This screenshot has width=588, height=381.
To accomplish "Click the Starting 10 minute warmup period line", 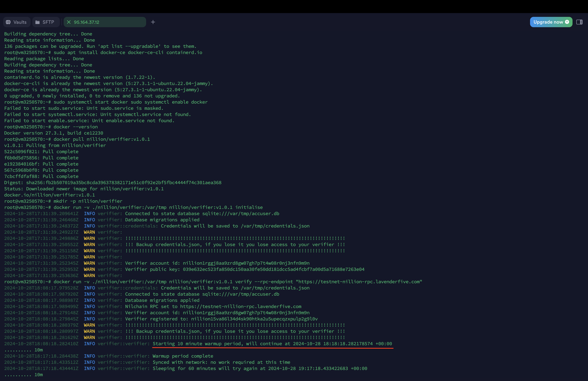I will click(198, 344).
